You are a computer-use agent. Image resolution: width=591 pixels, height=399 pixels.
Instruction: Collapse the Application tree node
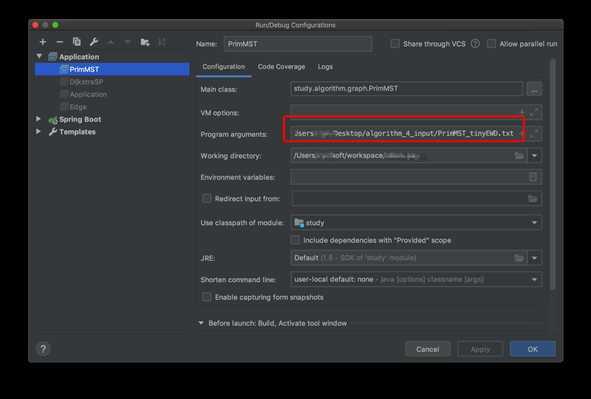39,56
